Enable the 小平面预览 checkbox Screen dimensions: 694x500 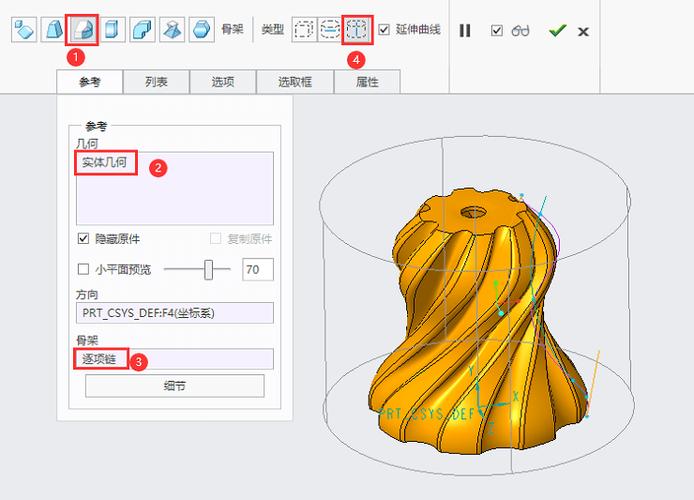(x=84, y=269)
